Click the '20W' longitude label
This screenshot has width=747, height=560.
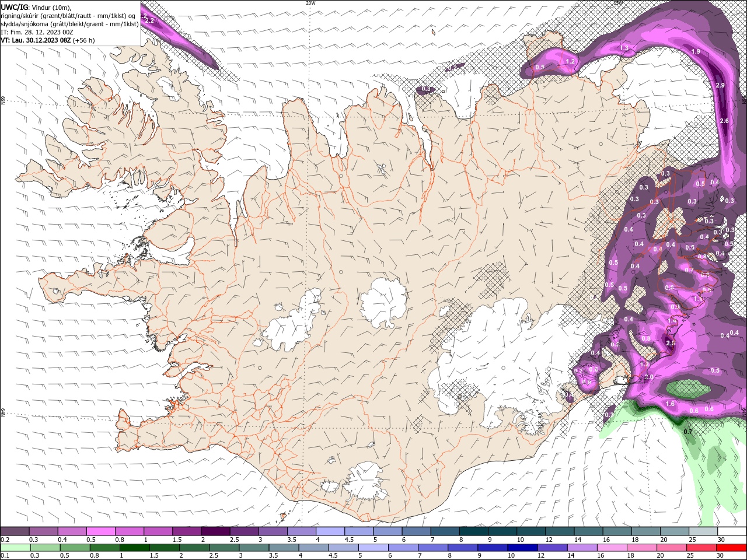310,3
